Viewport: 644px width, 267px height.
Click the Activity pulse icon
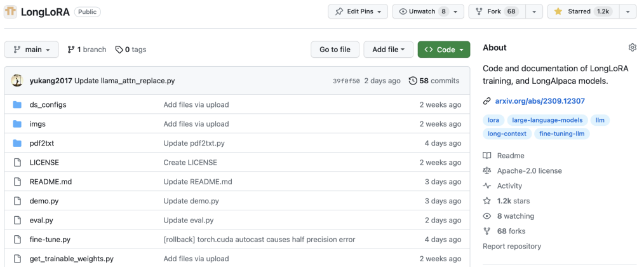[x=487, y=186]
